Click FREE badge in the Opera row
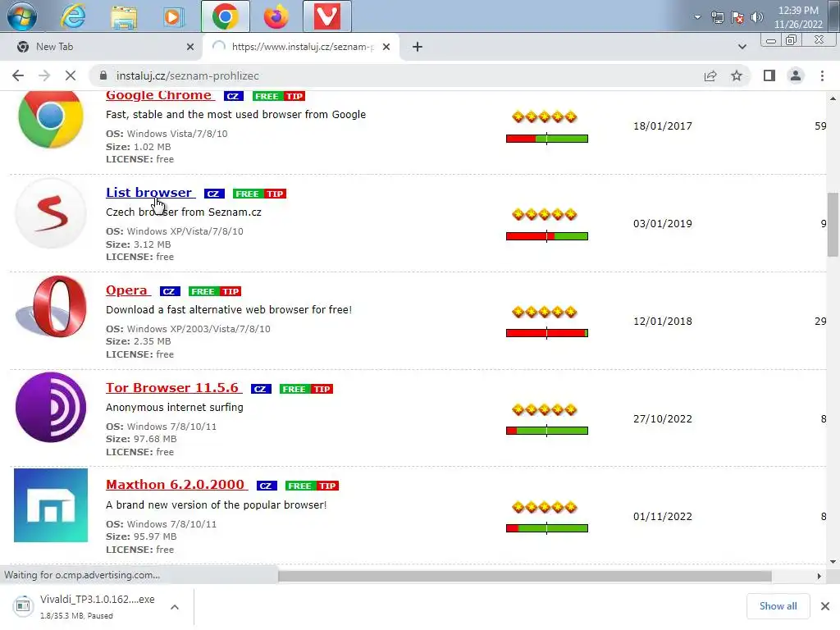 tap(203, 291)
